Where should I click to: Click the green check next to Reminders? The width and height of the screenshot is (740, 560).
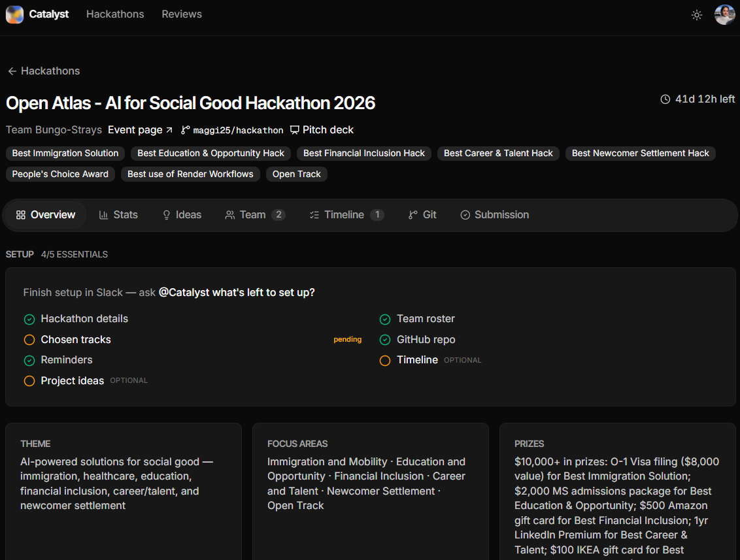tap(29, 361)
